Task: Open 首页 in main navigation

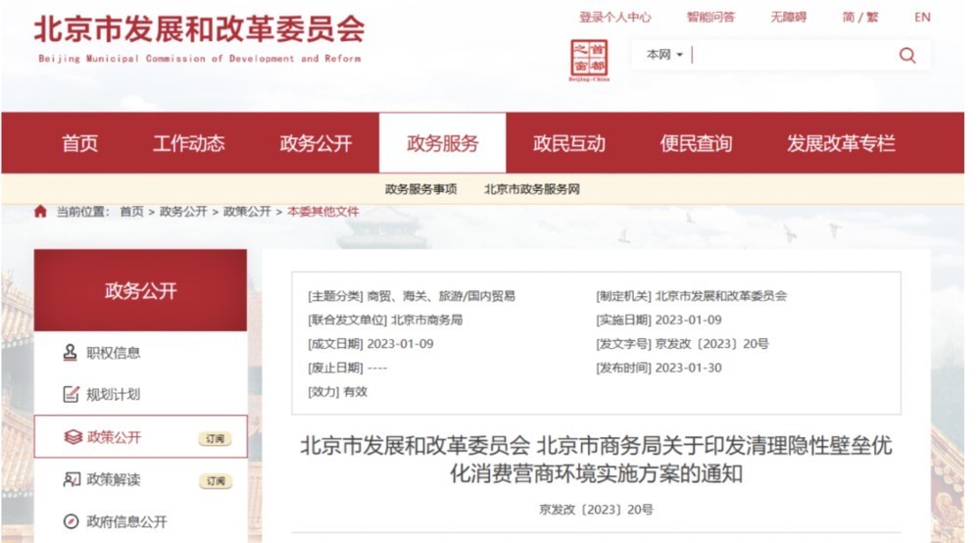Action: (x=79, y=144)
